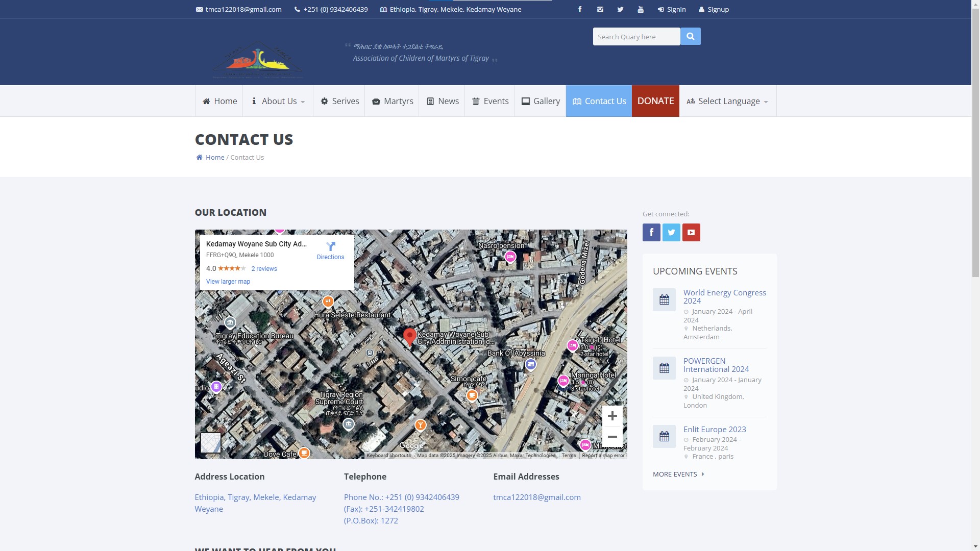
Task: Click the Facebook icon in top bar
Action: 580,9
